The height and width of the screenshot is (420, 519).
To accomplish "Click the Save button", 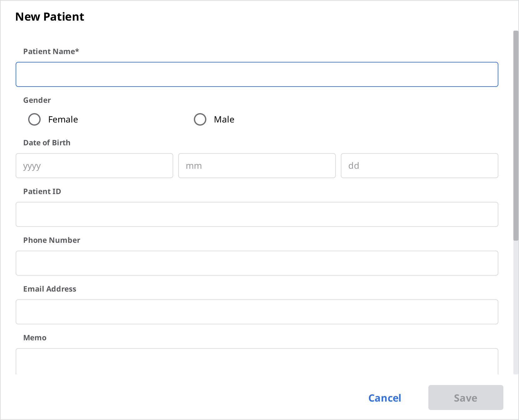I will (465, 397).
